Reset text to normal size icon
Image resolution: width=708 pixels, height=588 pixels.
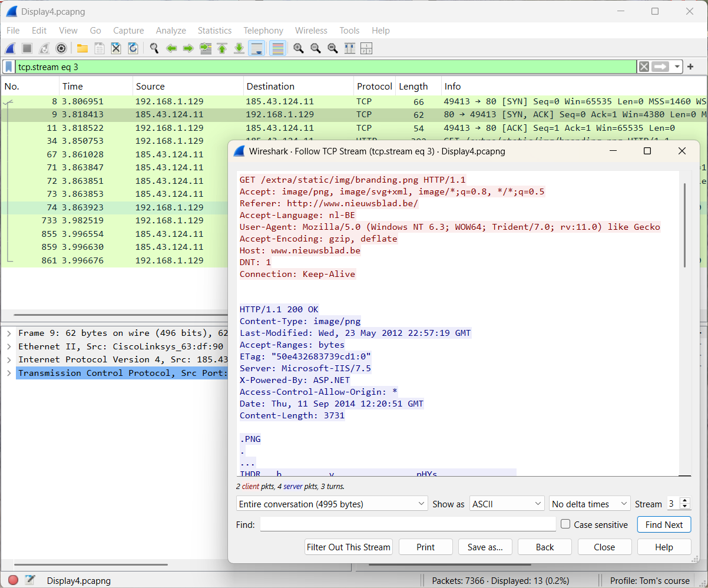(333, 48)
